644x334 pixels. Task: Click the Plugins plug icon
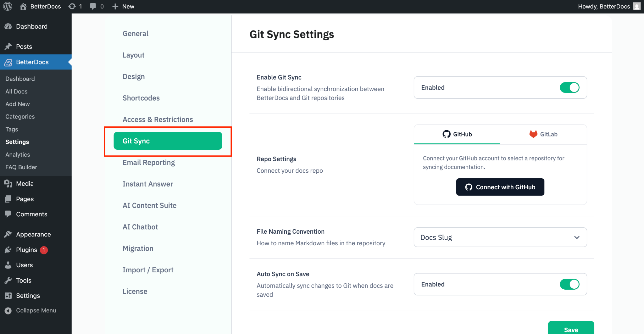[x=8, y=250]
